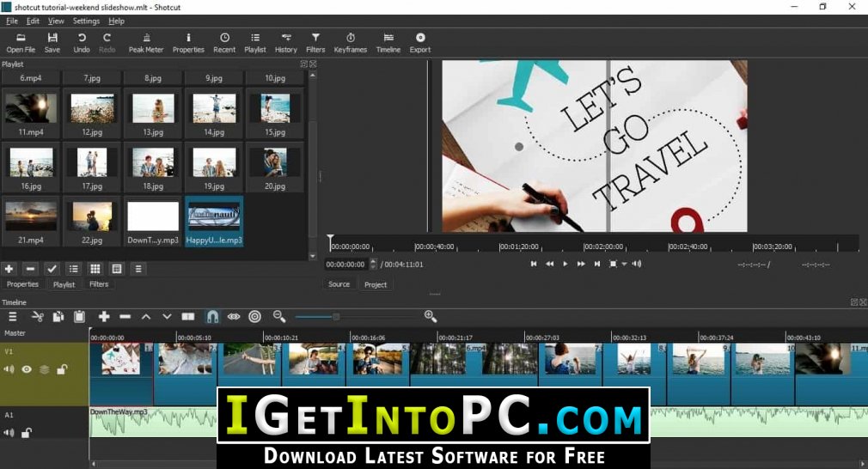Toggle timeline snapping magnet
Screen dimensions: 868x469
[212, 317]
